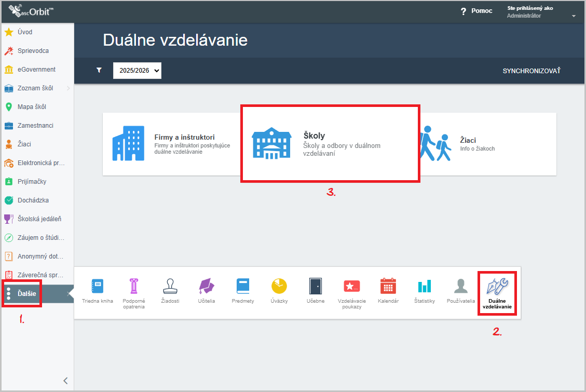Viewport: 586px width, 392px height.
Task: Collapse the left sidebar with the chevron
Action: [x=65, y=381]
